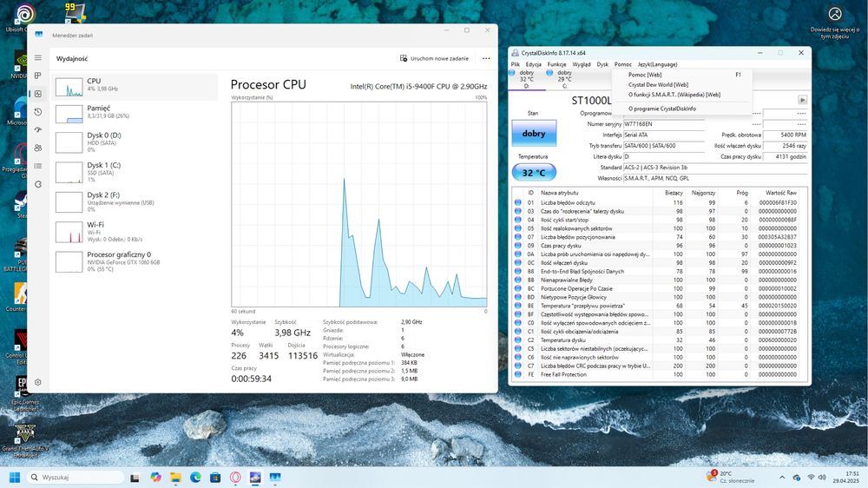This screenshot has width=868, height=488.
Task: Switch to disk D: tab showing 32 °C
Action: (x=527, y=79)
